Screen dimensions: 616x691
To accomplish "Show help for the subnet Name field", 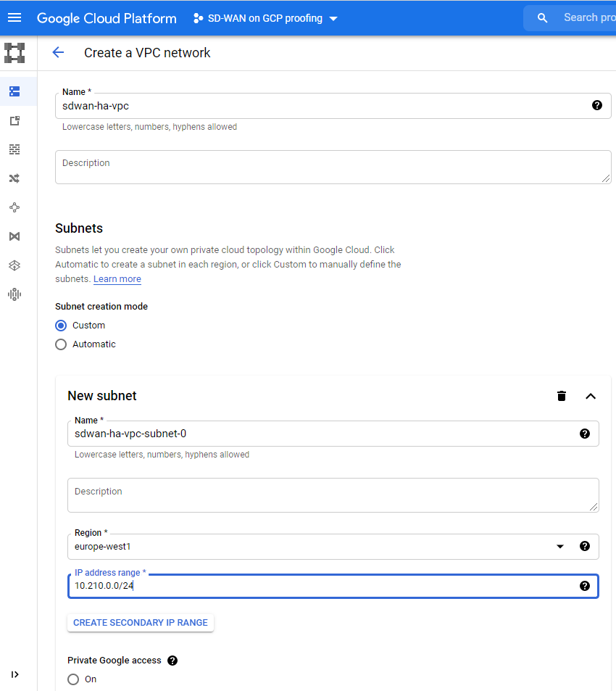I will (585, 434).
